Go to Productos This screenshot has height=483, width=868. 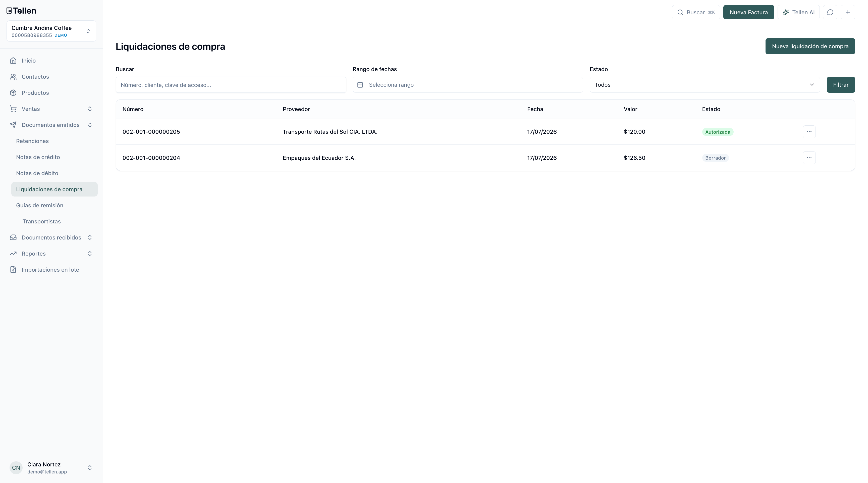(35, 93)
